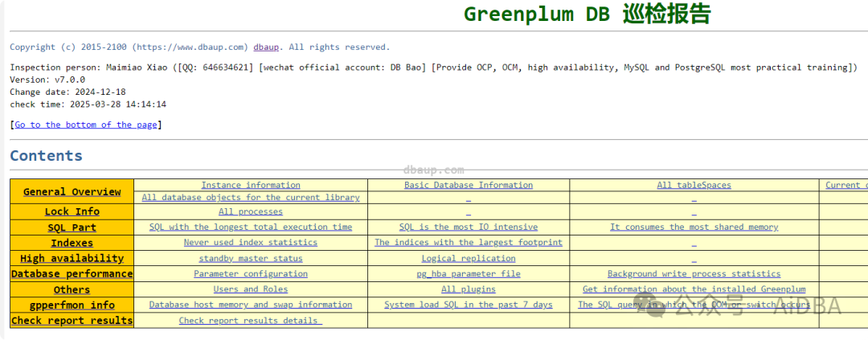This screenshot has height=340, width=868.
Task: Open the General Overview section link
Action: 72,191
